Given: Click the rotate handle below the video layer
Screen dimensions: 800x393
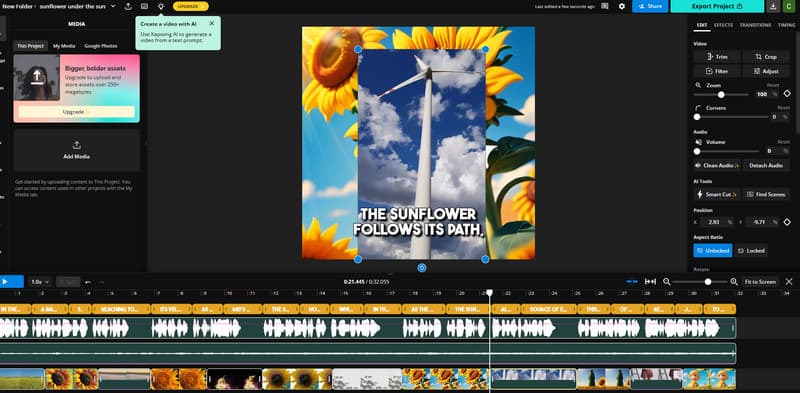Looking at the screenshot, I should tap(421, 267).
